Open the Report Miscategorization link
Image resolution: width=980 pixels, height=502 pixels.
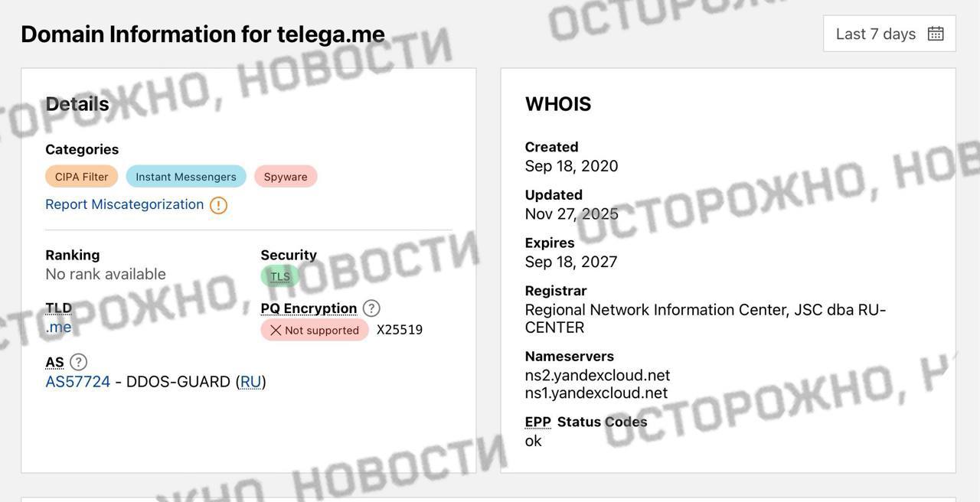(124, 204)
